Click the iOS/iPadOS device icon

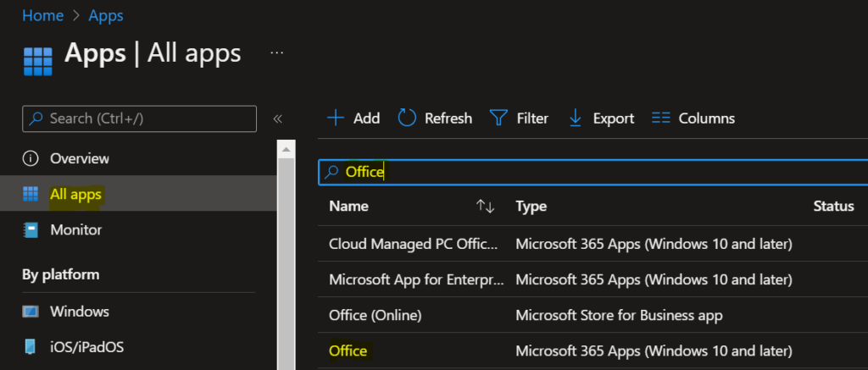[31, 347]
